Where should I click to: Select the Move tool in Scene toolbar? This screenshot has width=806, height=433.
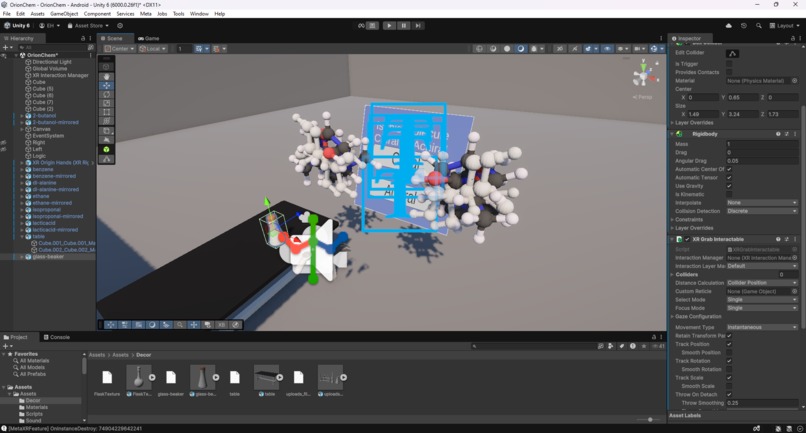click(106, 85)
